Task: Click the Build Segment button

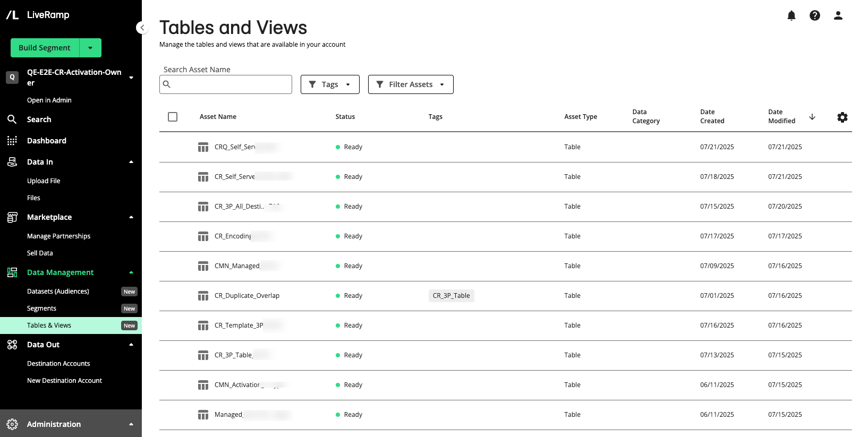Action: [x=45, y=48]
